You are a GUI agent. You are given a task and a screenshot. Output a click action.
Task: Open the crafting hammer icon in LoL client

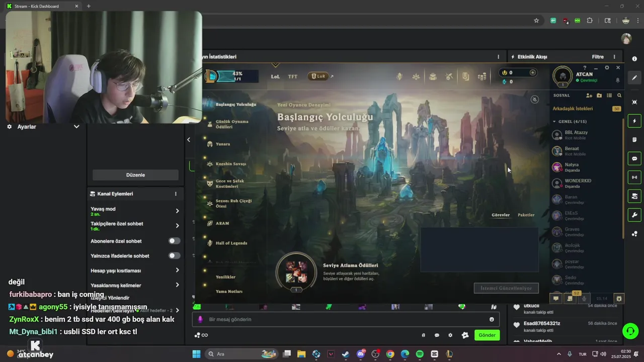coord(449,76)
